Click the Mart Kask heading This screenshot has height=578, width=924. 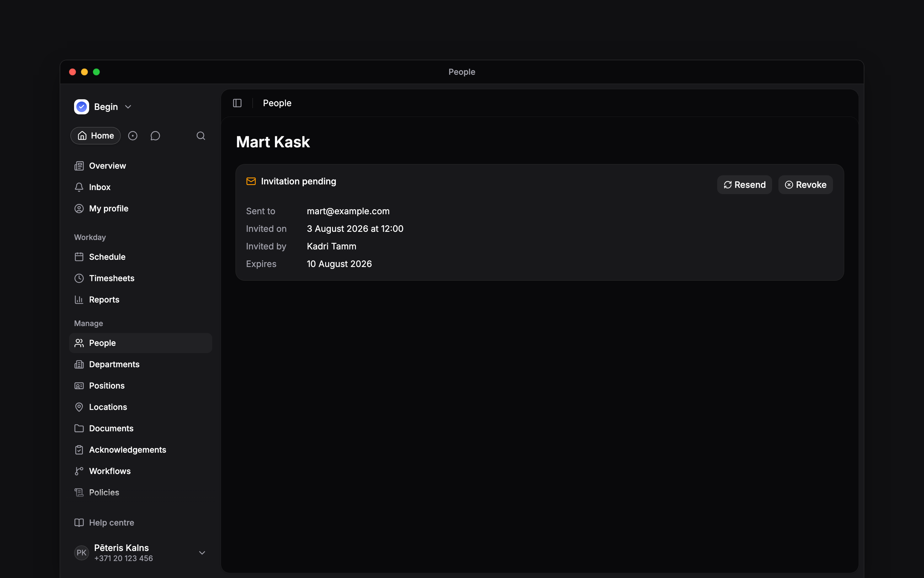(x=273, y=142)
